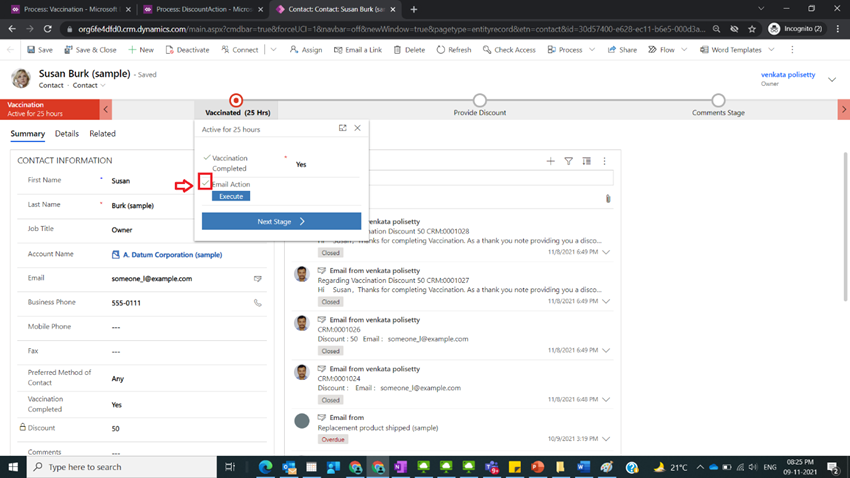Switch to the Summary tab
This screenshot has width=850, height=478.
click(28, 133)
